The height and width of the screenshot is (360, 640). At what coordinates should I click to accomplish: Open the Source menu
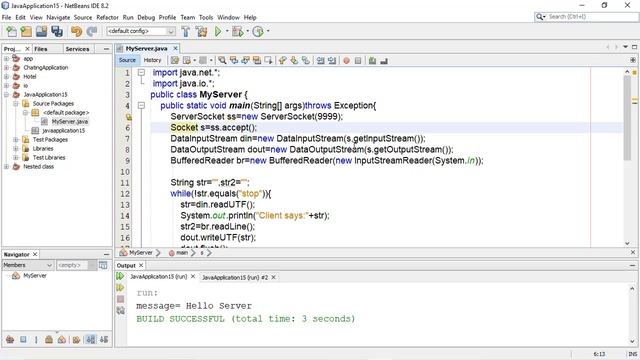[83, 18]
